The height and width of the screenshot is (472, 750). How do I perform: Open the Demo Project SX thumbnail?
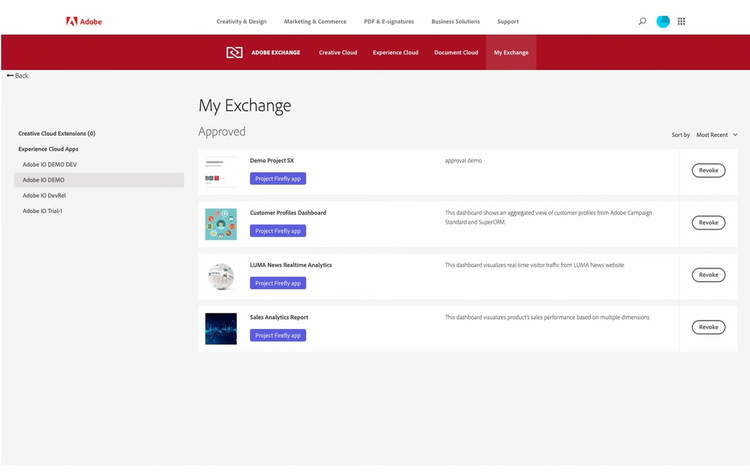[x=221, y=171]
